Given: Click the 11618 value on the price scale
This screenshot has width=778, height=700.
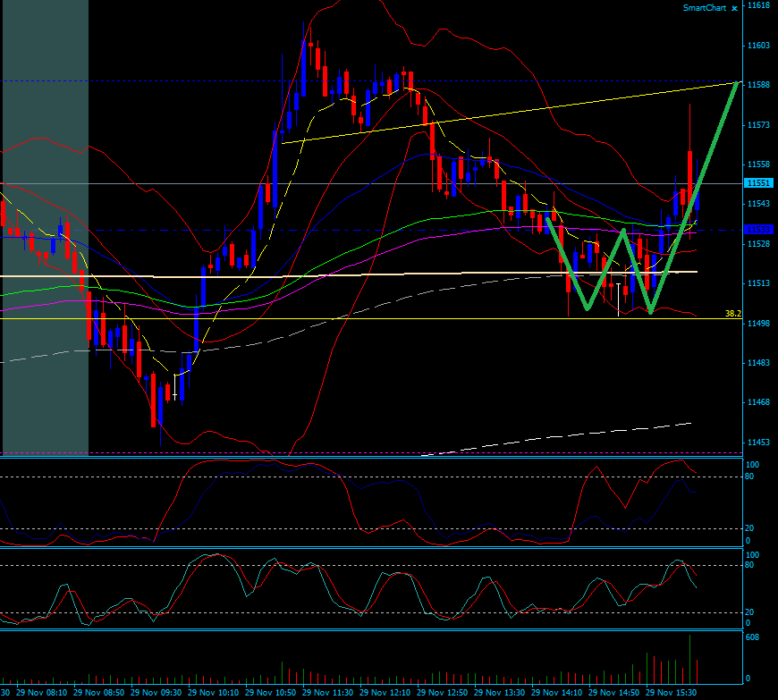Looking at the screenshot, I should click(x=756, y=7).
